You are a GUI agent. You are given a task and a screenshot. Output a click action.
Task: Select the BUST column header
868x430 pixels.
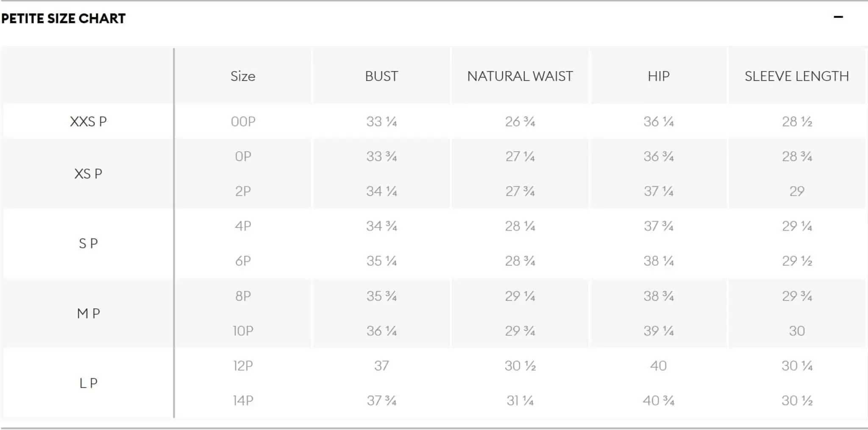coord(381,76)
